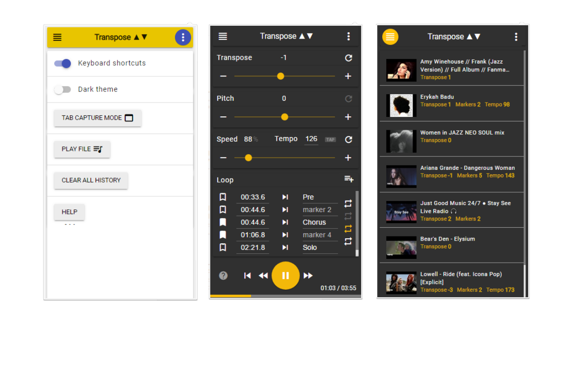Screen dimensions: 588x368
Task: Reset the Transpose value
Action: [349, 58]
